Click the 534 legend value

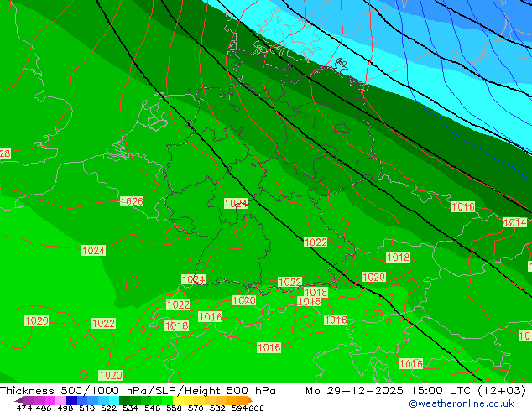click(130, 408)
